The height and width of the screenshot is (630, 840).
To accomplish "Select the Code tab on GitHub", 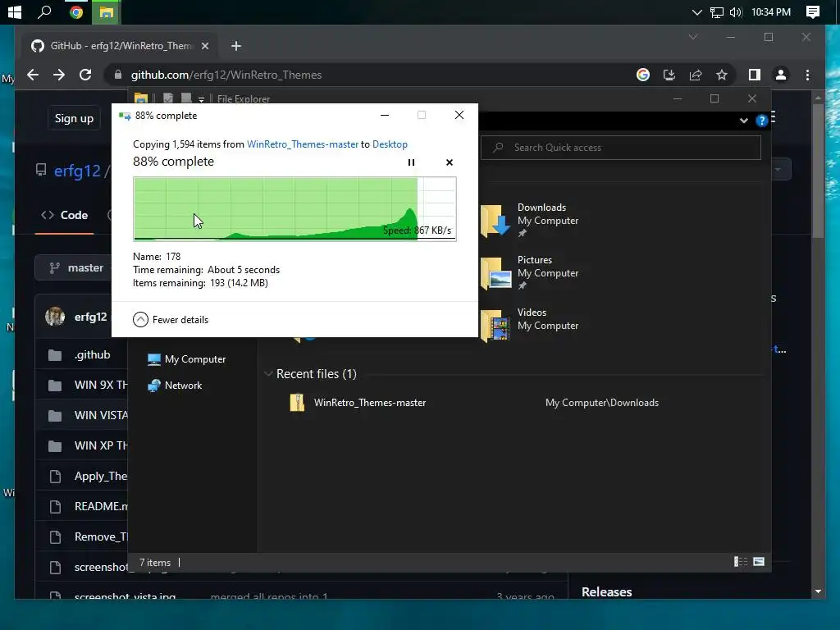I will 64,216.
